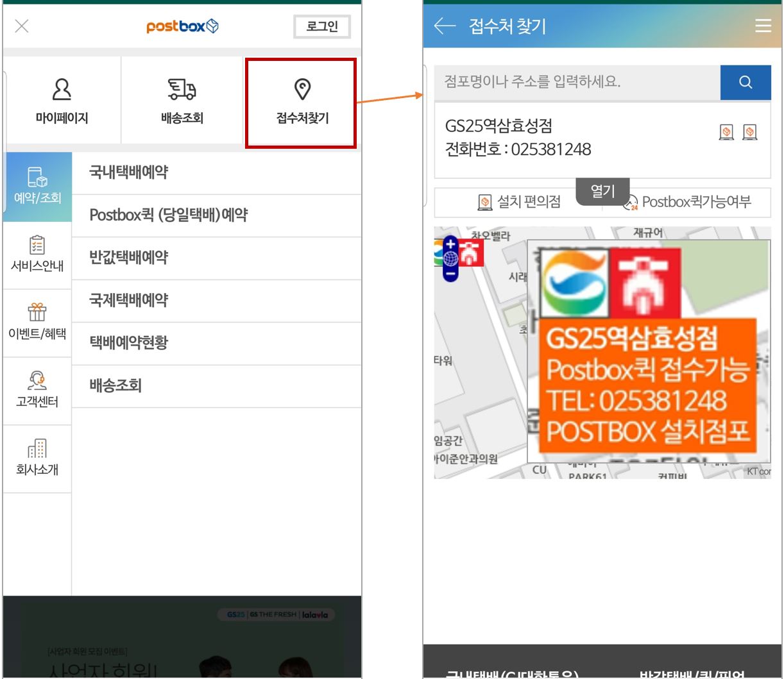The width and height of the screenshot is (784, 679).
Task: Choose Postbox퀵 (당일택배)예약 entry
Action: (217, 215)
